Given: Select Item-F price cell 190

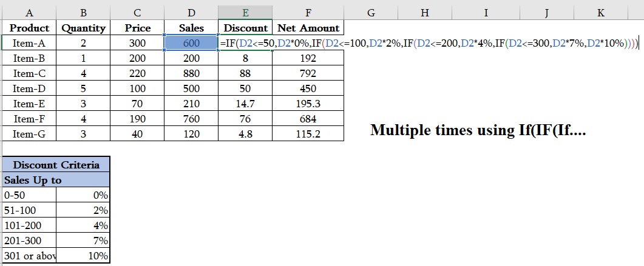Looking at the screenshot, I should coord(137,119).
